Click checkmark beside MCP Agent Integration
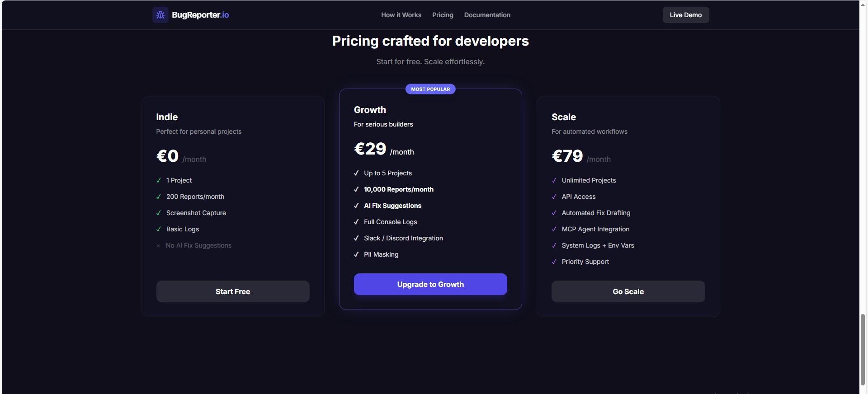868x394 pixels. [x=554, y=229]
